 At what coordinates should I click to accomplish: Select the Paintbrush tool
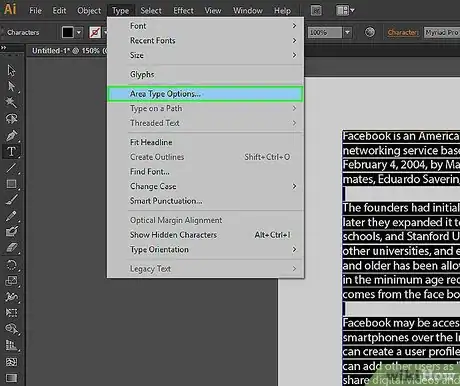point(11,200)
